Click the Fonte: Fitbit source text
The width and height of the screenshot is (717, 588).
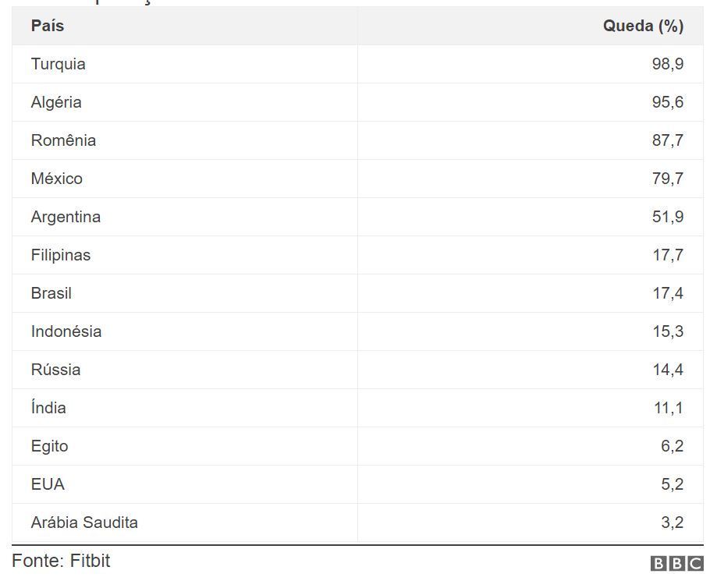[x=62, y=561]
